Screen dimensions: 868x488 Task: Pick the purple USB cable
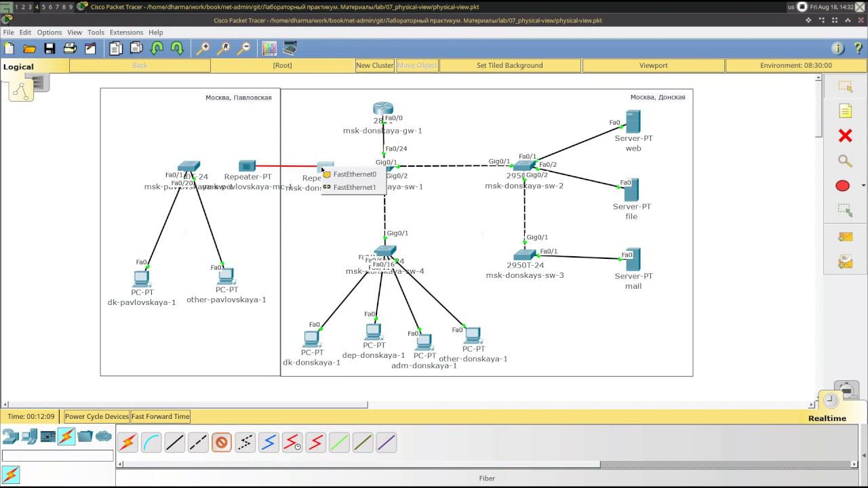coord(386,443)
